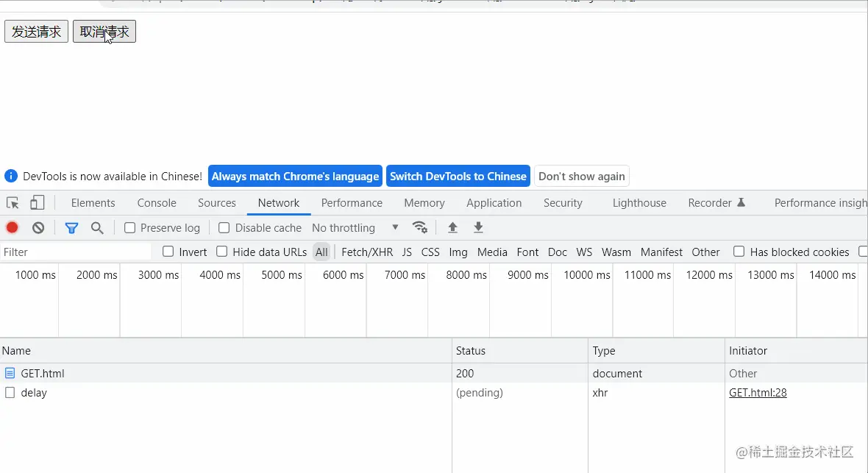Open the Recorder tab
This screenshot has height=473, width=868.
coord(716,203)
